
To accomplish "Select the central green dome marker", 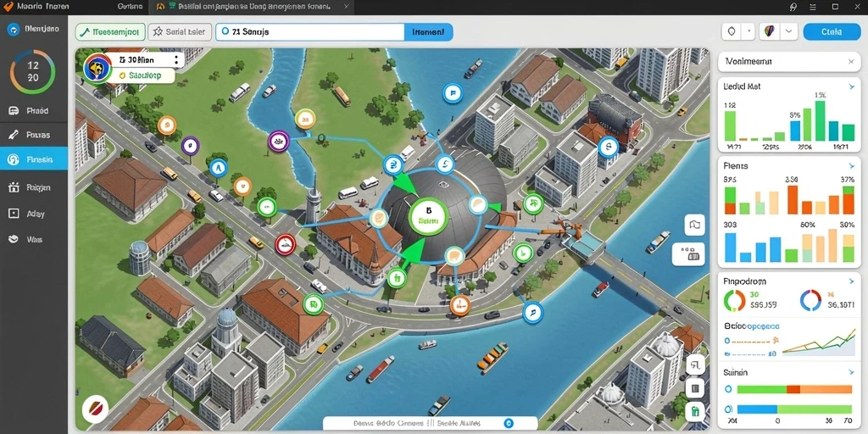I will click(x=428, y=216).
